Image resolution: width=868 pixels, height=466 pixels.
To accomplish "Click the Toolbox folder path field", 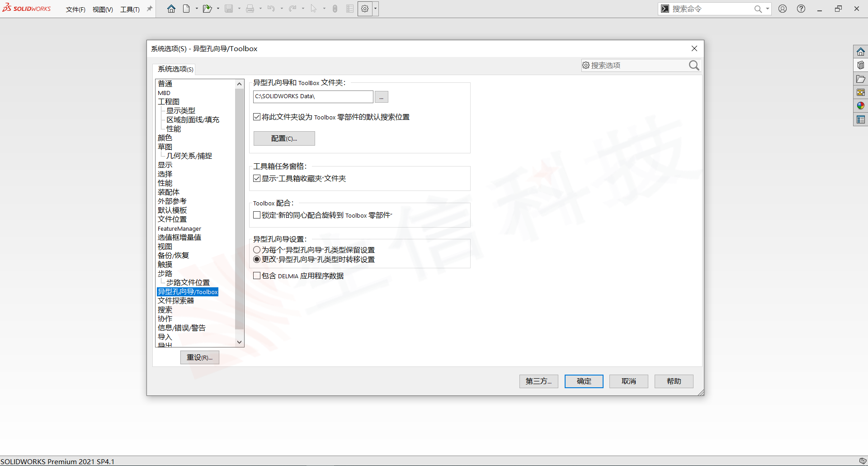I will pyautogui.click(x=313, y=96).
